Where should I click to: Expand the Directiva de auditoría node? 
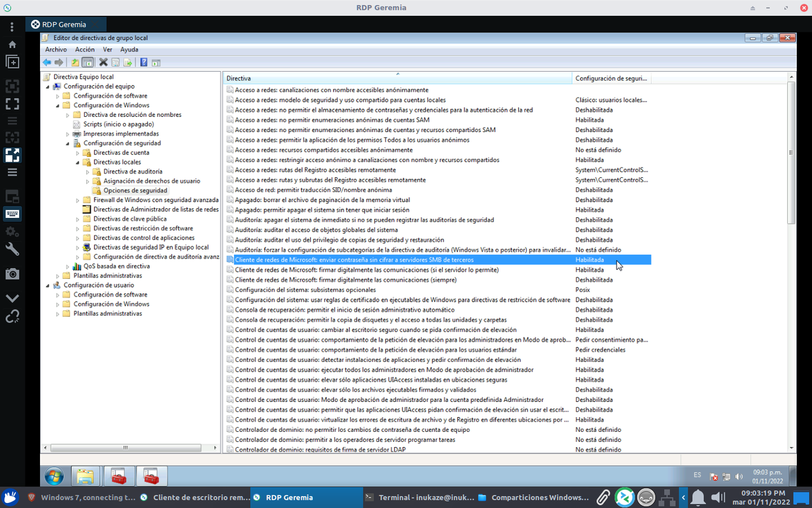tap(88, 172)
